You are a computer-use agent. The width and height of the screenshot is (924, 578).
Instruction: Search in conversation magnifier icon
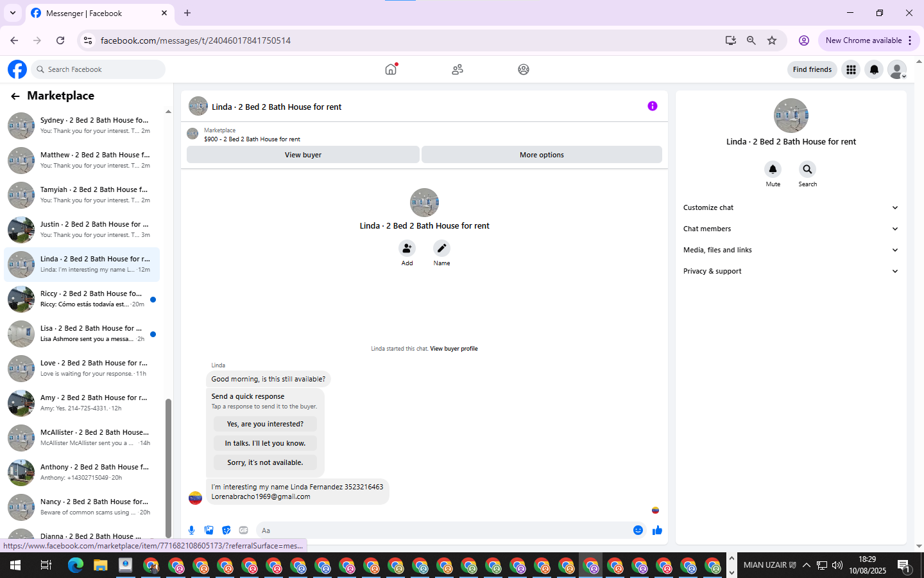pos(807,169)
